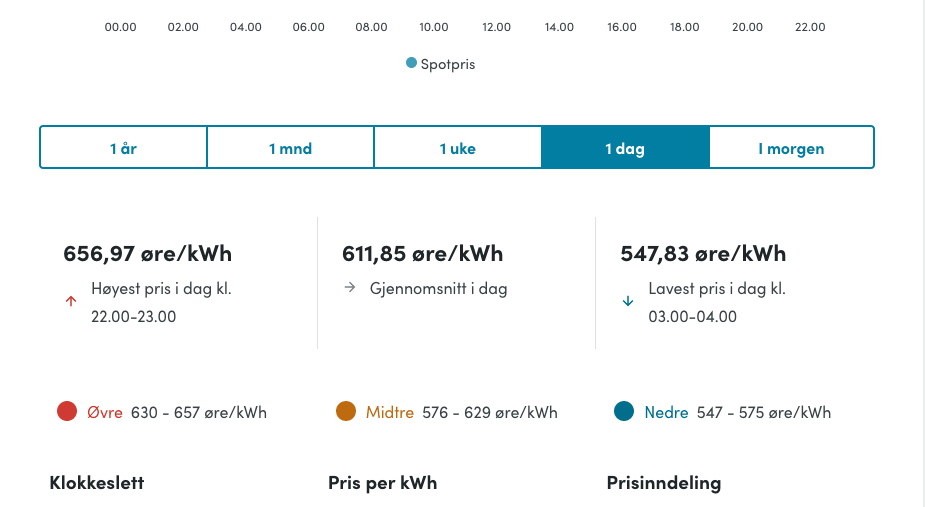Show the 1 uke view

click(x=457, y=148)
